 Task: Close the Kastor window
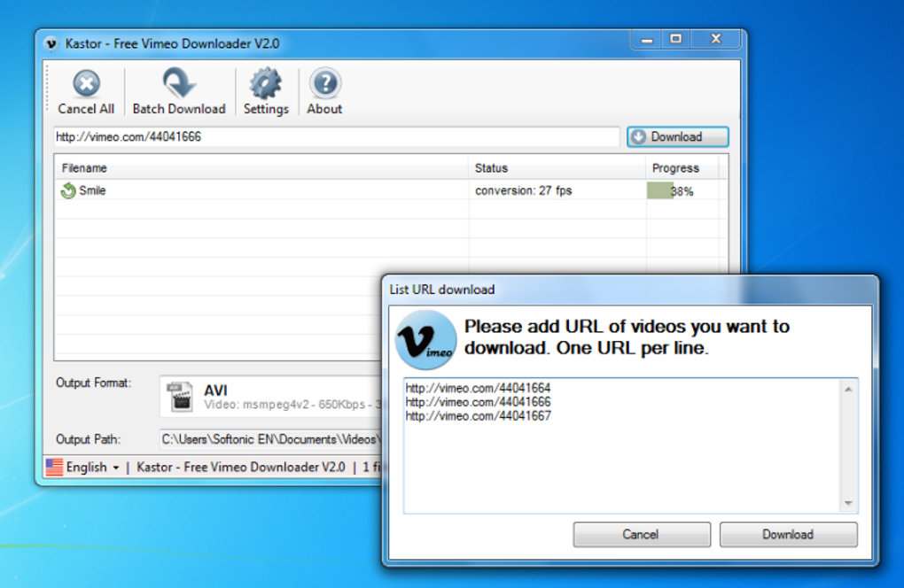point(716,39)
